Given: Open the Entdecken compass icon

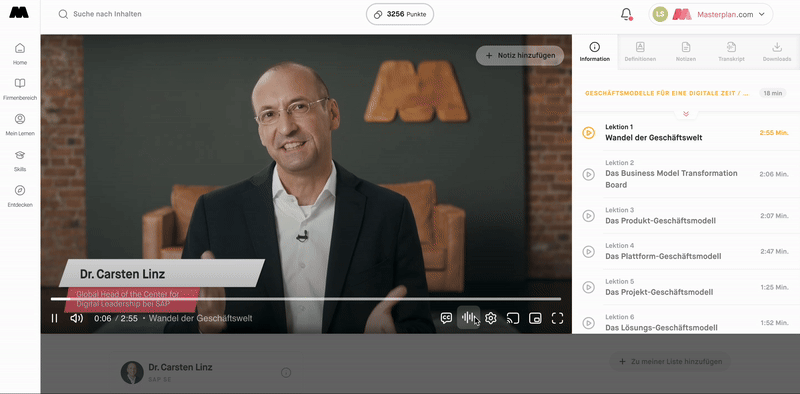Looking at the screenshot, I should tap(20, 190).
